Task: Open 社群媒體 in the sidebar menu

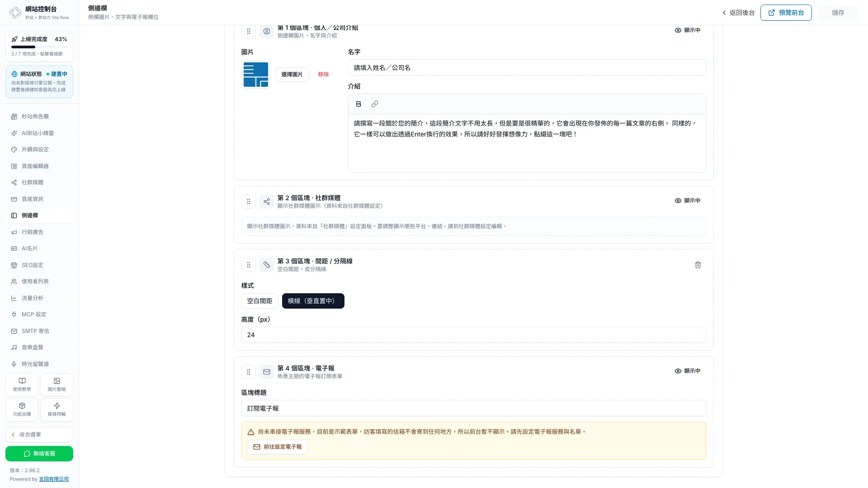Action: 39,183
